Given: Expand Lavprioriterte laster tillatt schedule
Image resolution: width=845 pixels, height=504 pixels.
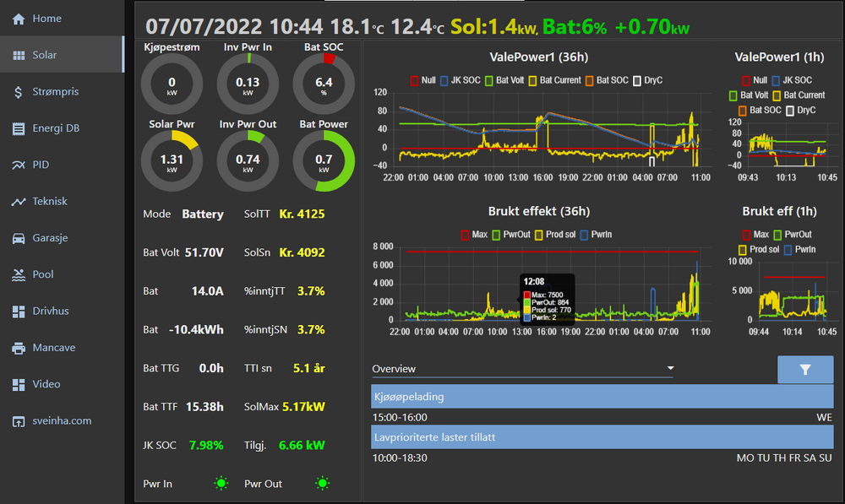Looking at the screenshot, I should 602,437.
